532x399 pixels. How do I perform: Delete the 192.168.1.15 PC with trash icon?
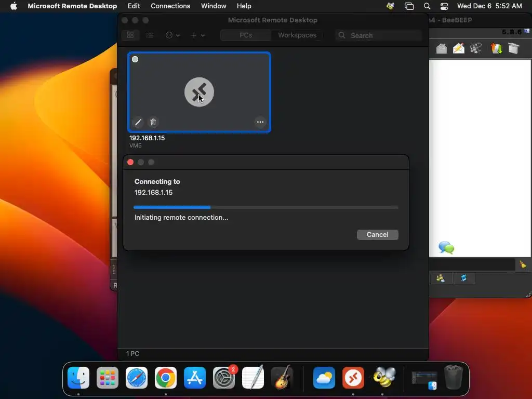153,122
